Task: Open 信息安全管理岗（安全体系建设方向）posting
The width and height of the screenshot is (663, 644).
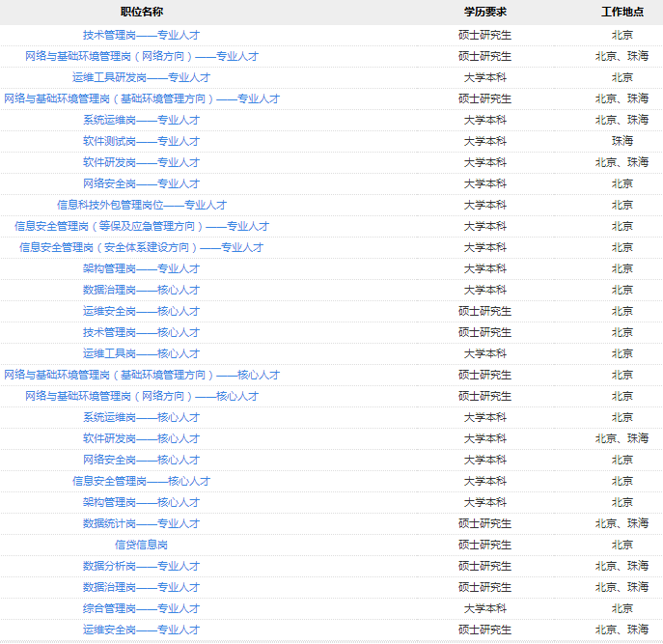Action: point(141,247)
